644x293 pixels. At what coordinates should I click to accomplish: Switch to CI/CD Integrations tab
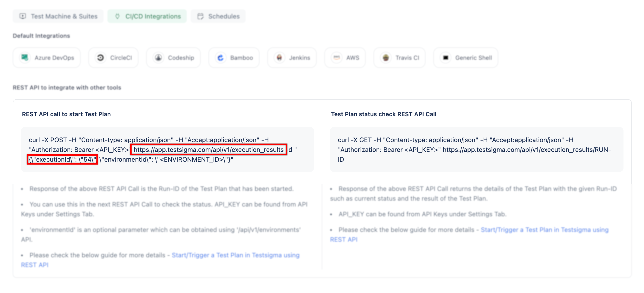(147, 16)
